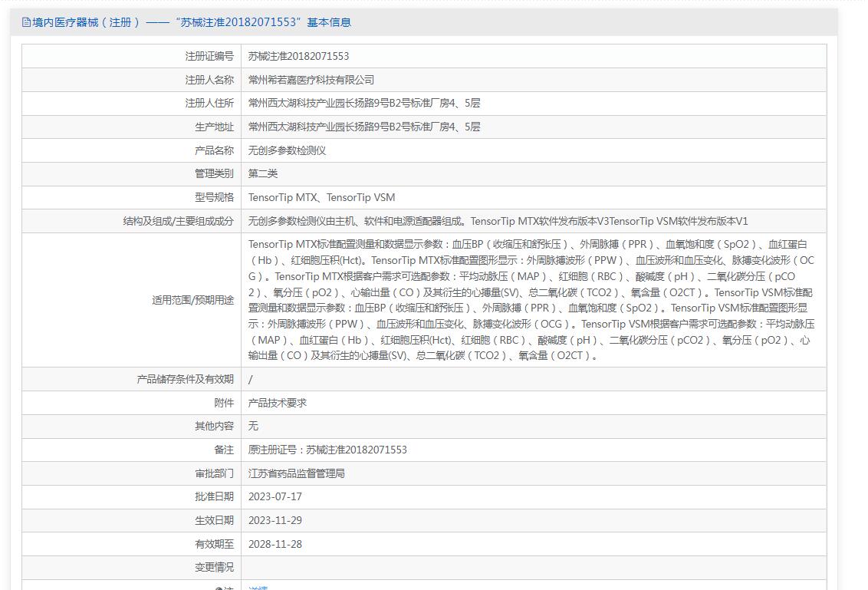Image resolution: width=868 pixels, height=590 pixels.
Task: Select the 第二类 value
Action: click(x=263, y=173)
